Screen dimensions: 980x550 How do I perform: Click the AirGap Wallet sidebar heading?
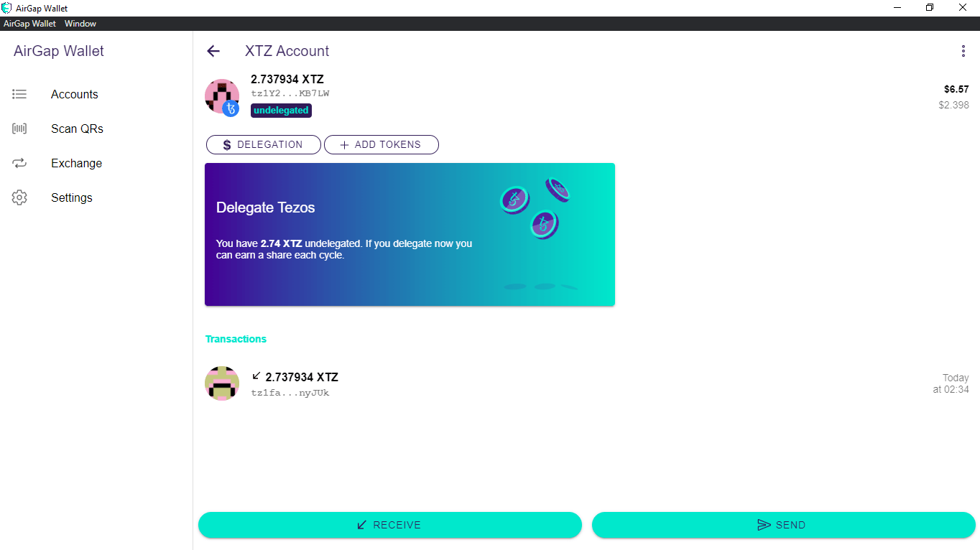click(x=59, y=51)
